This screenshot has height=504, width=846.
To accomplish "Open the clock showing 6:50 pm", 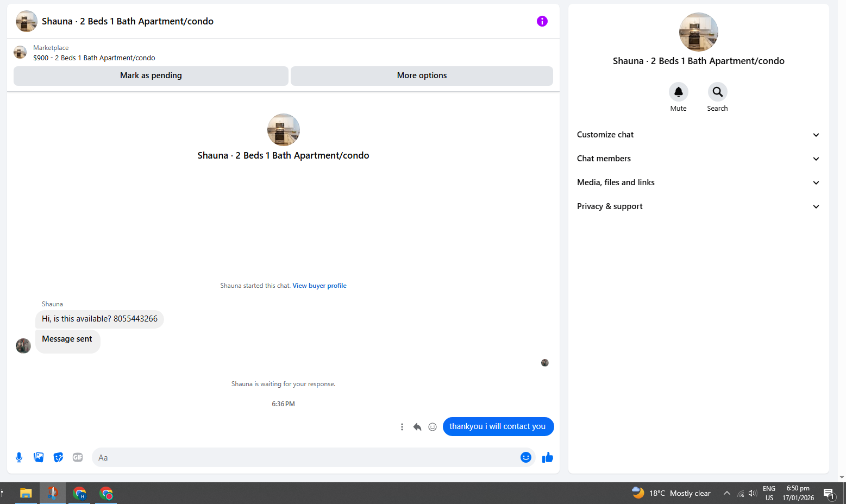I will pyautogui.click(x=798, y=493).
